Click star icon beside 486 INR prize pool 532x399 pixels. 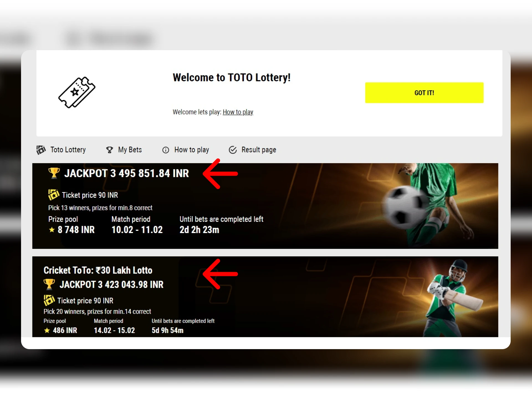click(x=47, y=330)
